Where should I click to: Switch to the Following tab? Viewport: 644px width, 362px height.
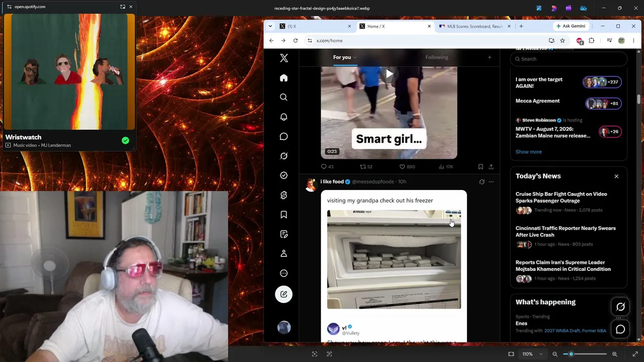pos(437,57)
